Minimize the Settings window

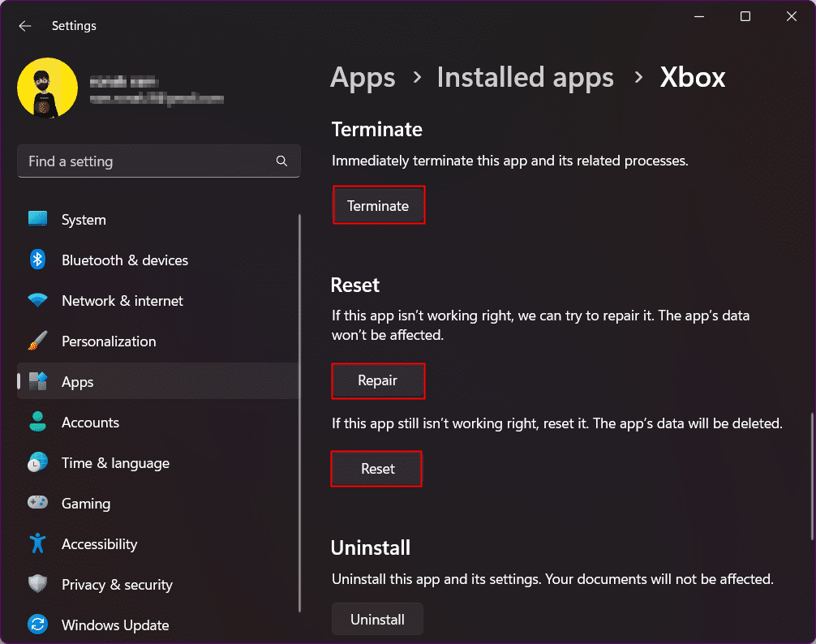pyautogui.click(x=699, y=17)
